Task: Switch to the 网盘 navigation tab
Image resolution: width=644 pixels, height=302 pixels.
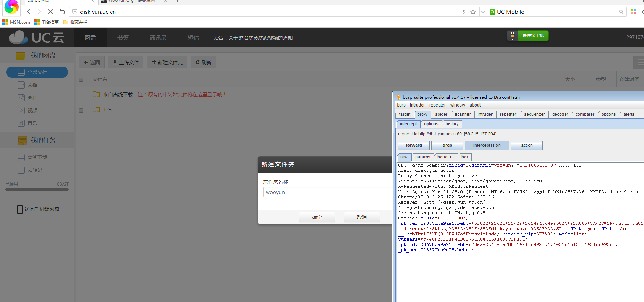Action: 90,37
